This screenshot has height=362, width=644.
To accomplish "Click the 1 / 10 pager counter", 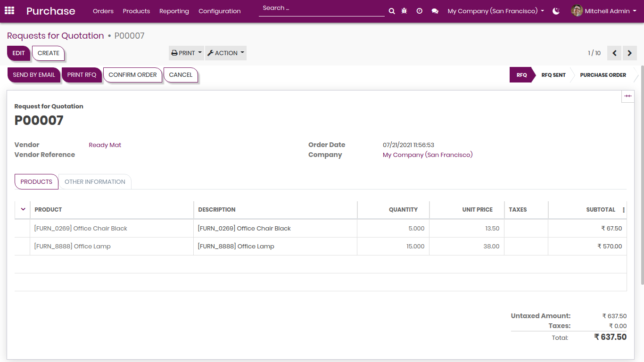I will pos(594,53).
